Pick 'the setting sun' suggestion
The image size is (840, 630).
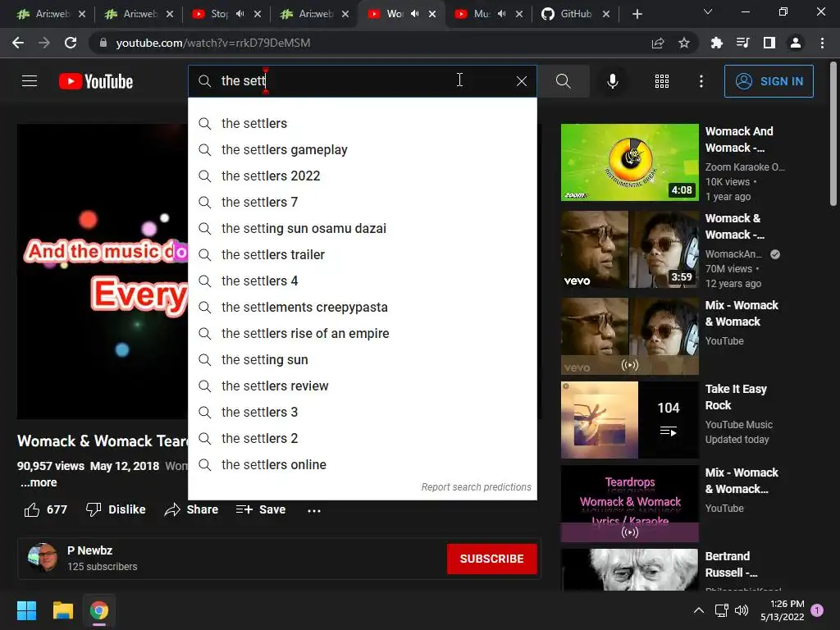(362, 359)
